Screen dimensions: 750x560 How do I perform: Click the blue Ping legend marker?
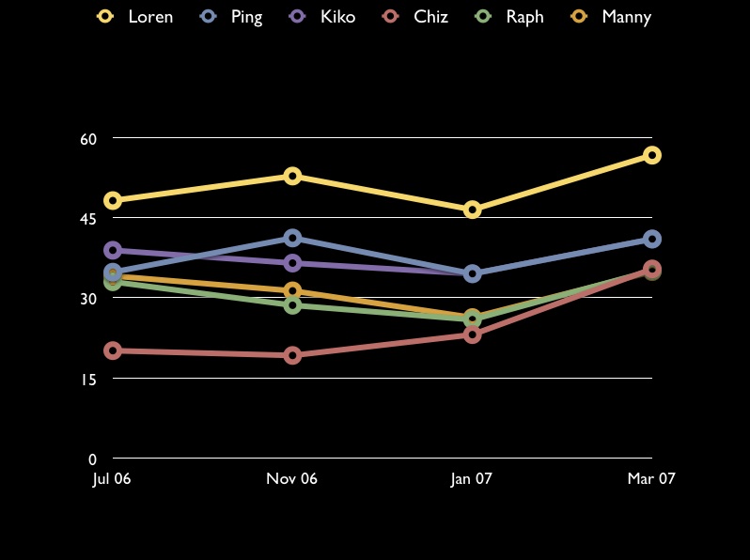tap(209, 16)
